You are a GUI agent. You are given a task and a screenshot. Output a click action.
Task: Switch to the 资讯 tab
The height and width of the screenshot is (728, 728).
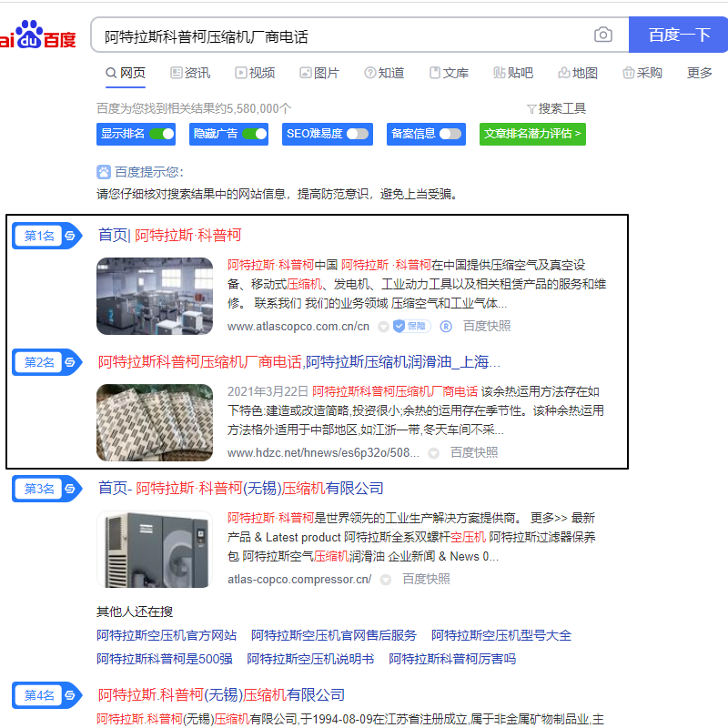190,73
